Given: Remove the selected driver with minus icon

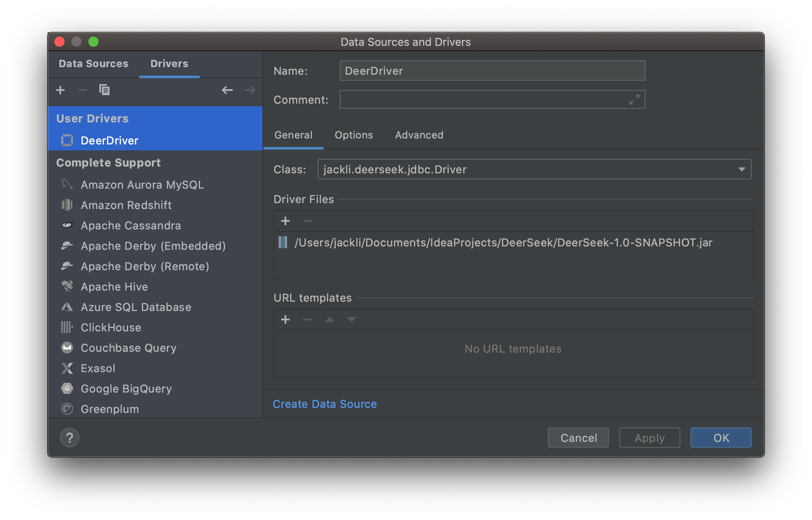Looking at the screenshot, I should 82,90.
